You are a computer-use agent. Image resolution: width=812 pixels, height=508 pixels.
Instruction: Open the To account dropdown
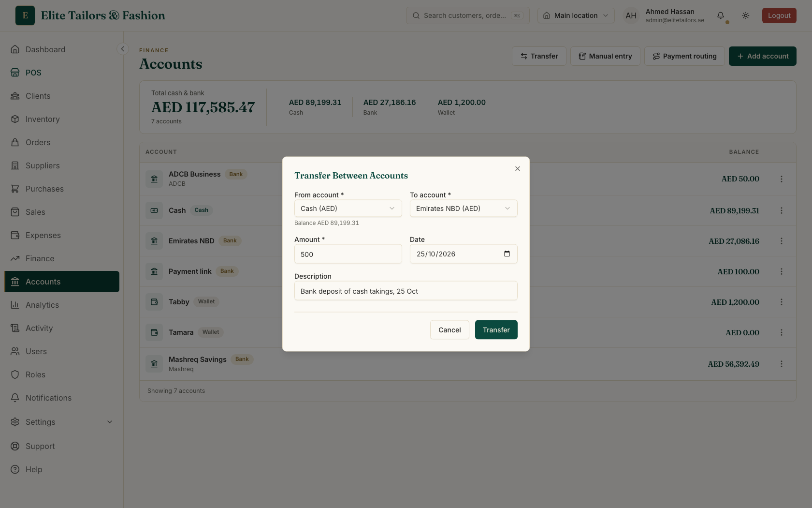click(464, 209)
